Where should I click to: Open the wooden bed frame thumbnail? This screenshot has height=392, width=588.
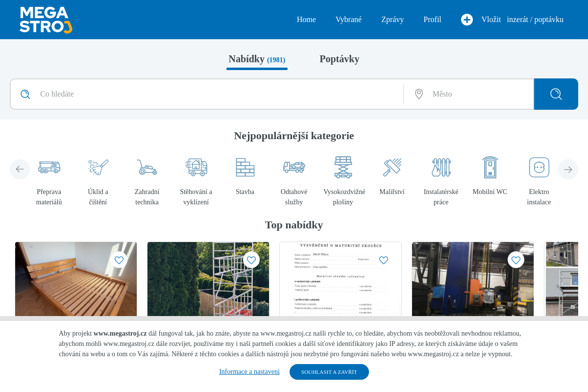76,279
